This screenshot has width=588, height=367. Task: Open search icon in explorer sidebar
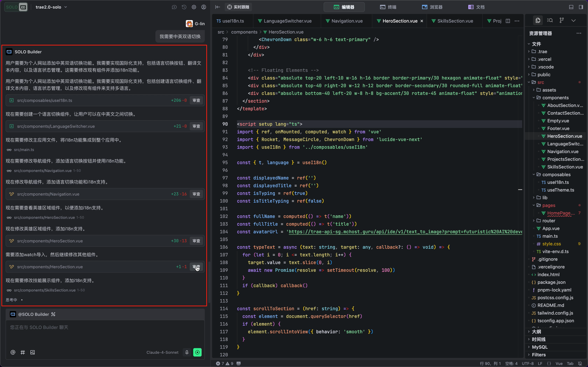550,20
